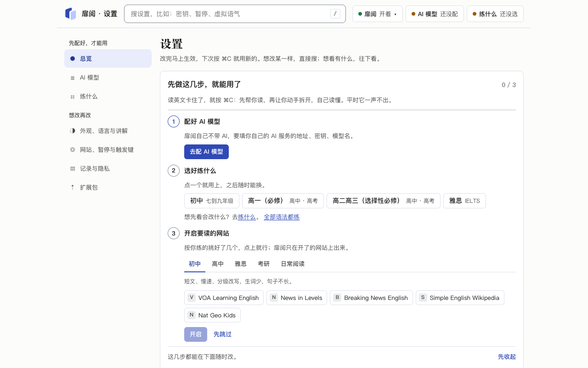Select the 雅思 IELTS option

464,201
